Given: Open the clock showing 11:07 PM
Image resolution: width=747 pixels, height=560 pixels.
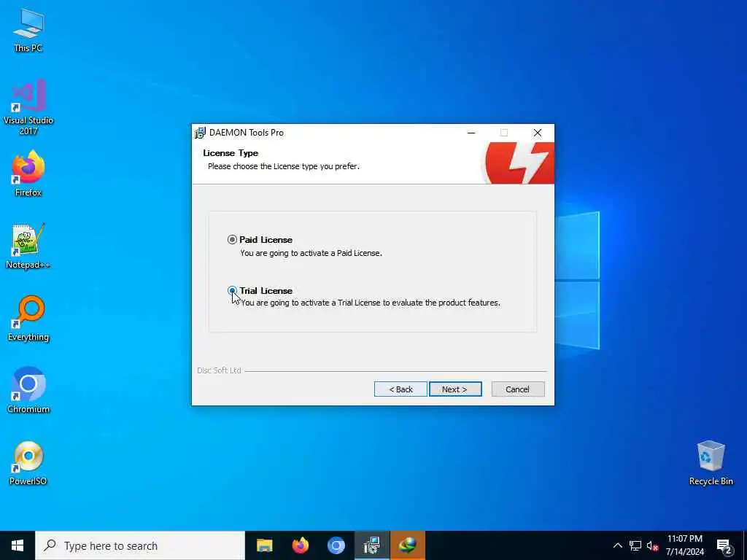Looking at the screenshot, I should (684, 545).
